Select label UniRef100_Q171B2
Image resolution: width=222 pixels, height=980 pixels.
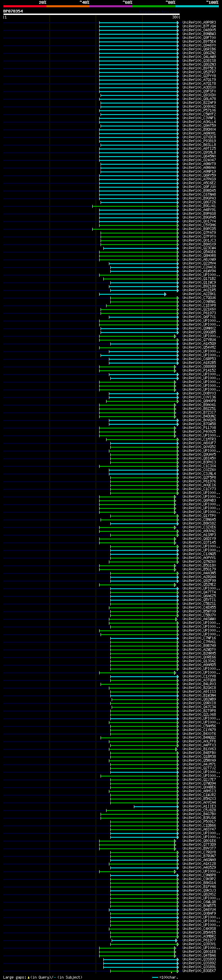tap(199, 278)
